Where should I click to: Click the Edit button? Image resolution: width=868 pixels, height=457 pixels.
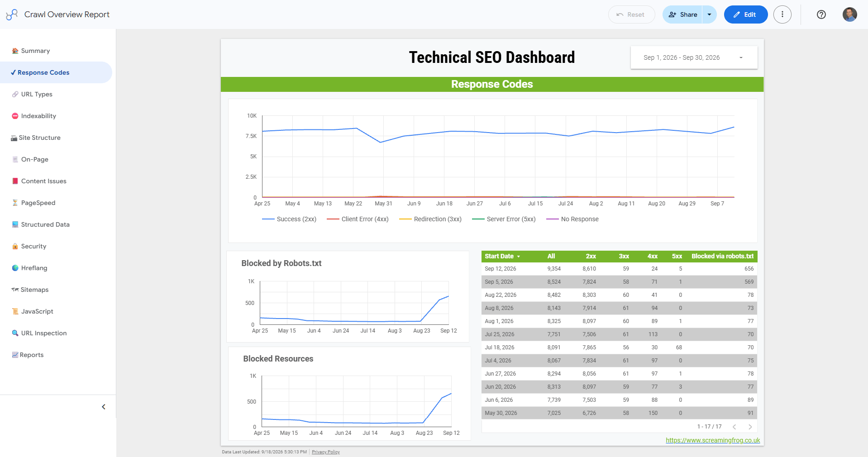point(746,14)
